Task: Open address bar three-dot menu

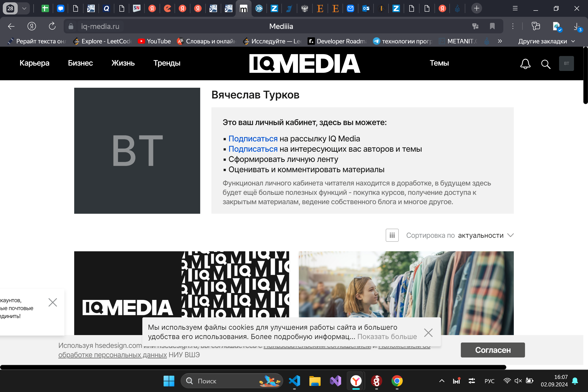Action: pos(513,26)
